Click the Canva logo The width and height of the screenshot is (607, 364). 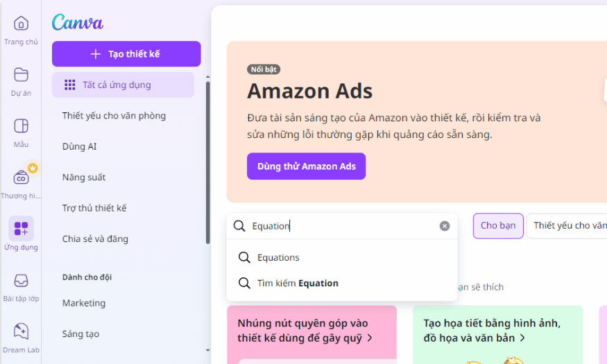click(x=78, y=22)
